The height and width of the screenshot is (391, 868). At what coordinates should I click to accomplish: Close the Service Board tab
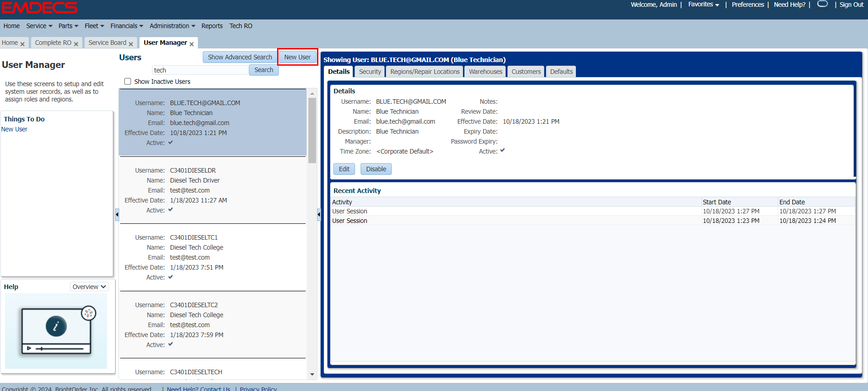pyautogui.click(x=131, y=44)
